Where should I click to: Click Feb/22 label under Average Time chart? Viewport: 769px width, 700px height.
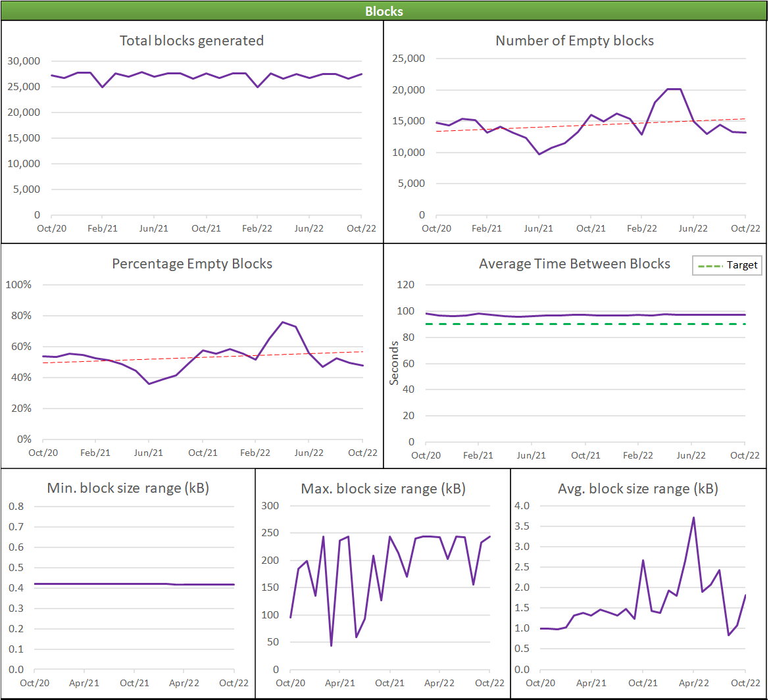[x=638, y=455]
